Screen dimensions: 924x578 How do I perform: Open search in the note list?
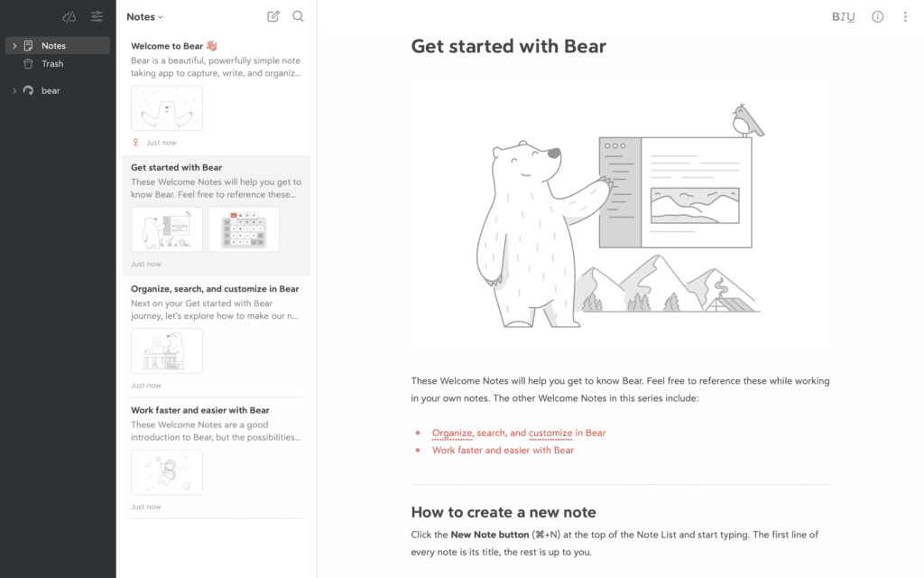pos(298,16)
